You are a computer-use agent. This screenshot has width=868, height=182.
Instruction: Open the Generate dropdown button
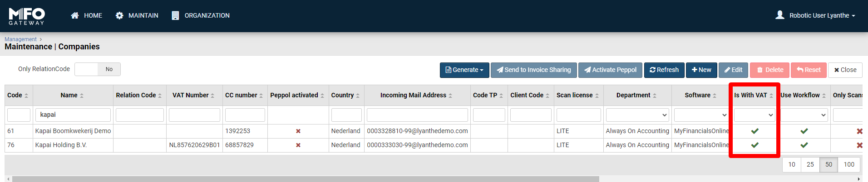464,70
